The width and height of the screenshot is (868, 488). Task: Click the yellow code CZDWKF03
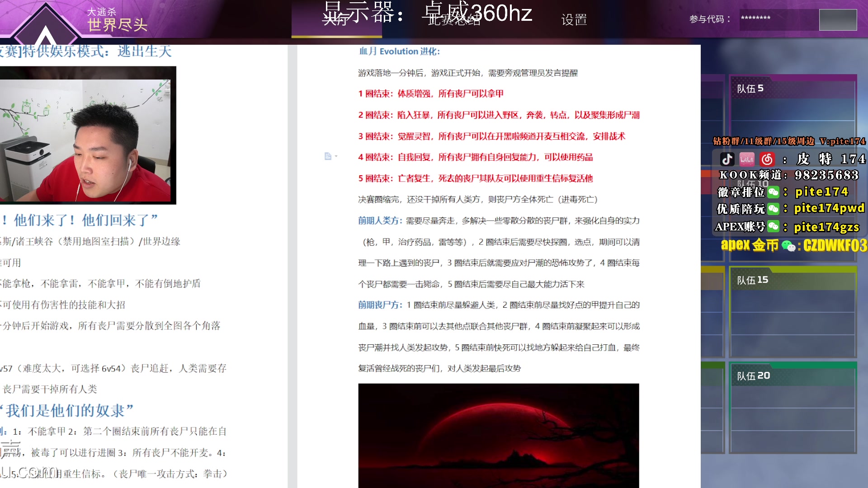(835, 246)
